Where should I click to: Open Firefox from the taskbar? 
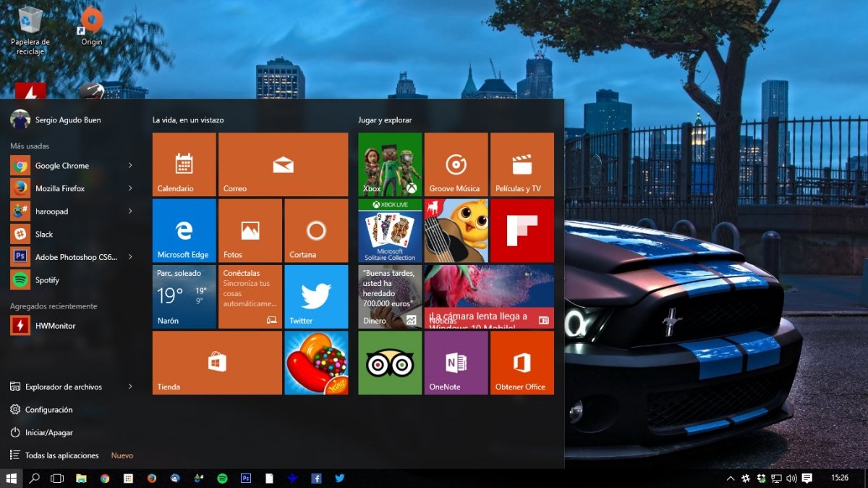point(152,479)
